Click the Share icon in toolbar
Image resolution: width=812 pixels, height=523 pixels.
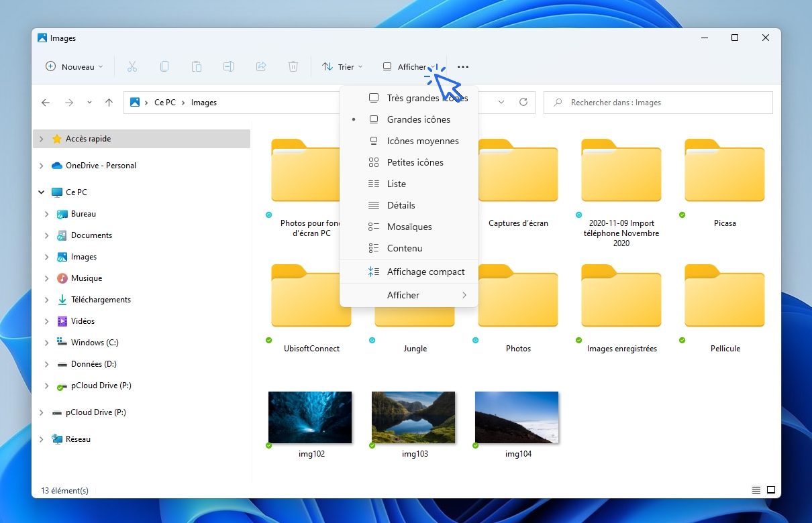click(x=261, y=66)
